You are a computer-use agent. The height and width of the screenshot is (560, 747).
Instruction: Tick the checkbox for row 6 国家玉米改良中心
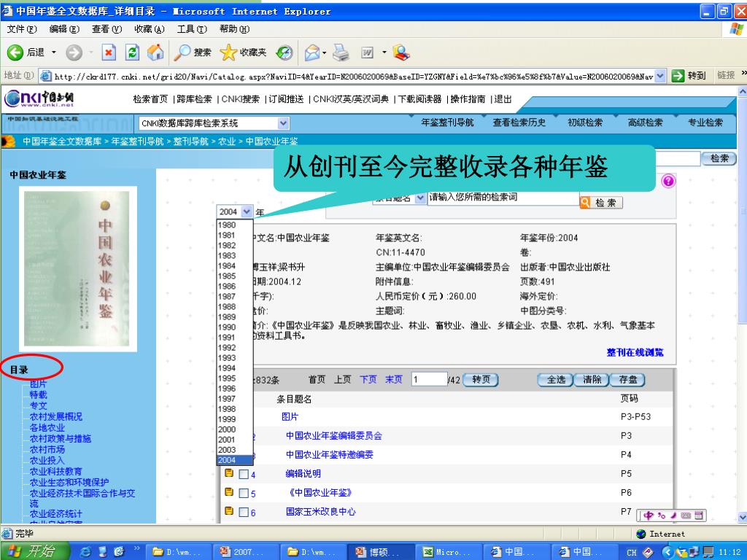coord(244,513)
